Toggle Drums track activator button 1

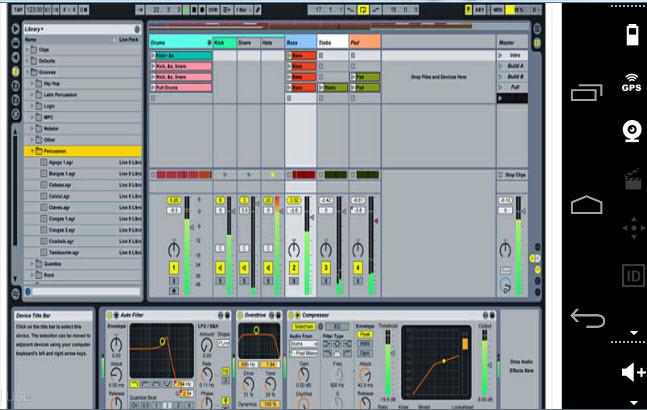[174, 268]
